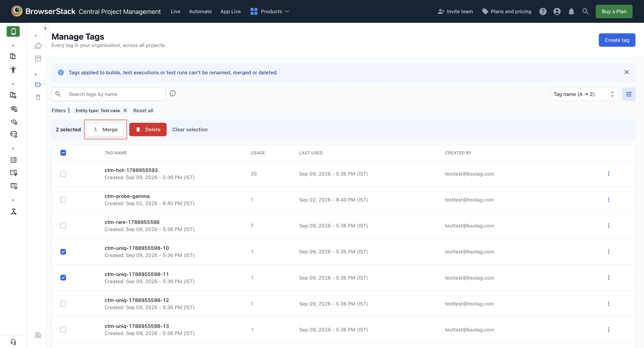The height and width of the screenshot is (348, 644).
Task: Click Clear selection link
Action: point(190,129)
